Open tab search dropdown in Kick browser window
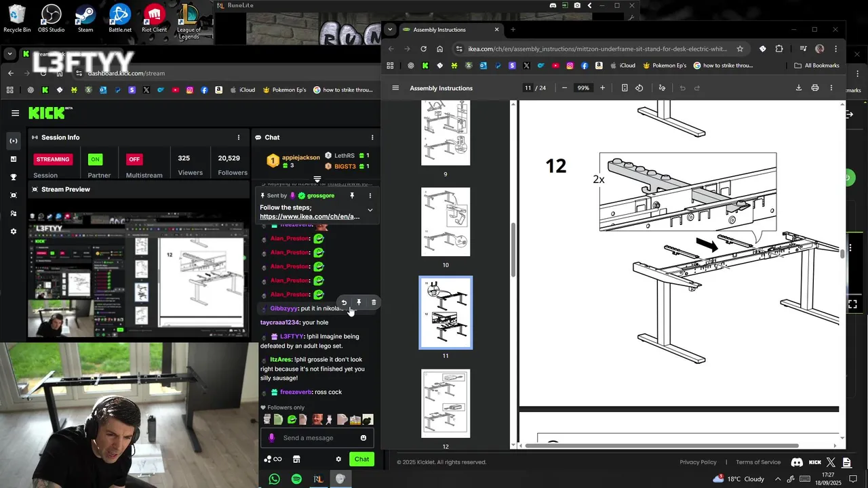Image resolution: width=868 pixels, height=488 pixels. pos(9,54)
